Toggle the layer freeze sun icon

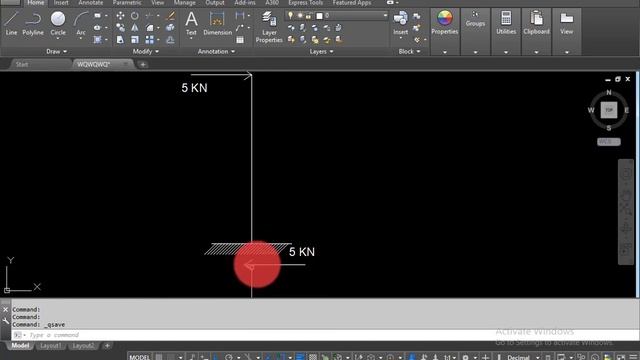(x=300, y=16)
